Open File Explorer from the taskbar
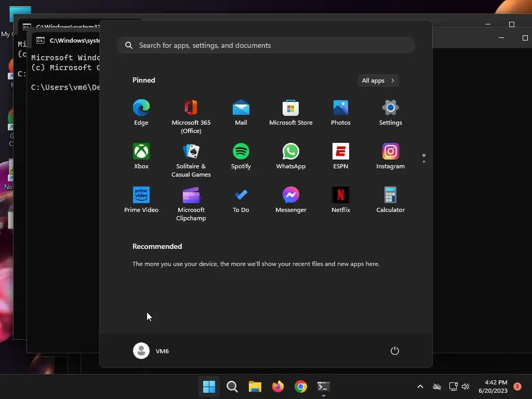This screenshot has height=399, width=532. tap(255, 387)
